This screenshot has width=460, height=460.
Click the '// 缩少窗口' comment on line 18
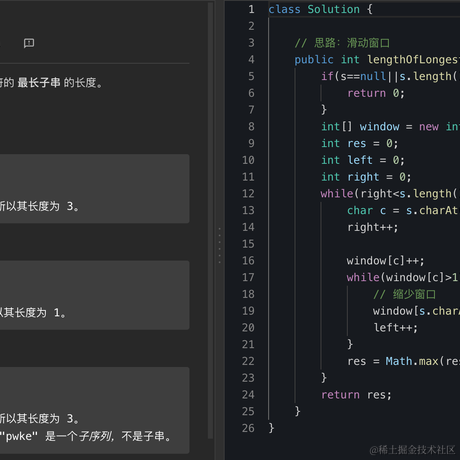tap(404, 294)
